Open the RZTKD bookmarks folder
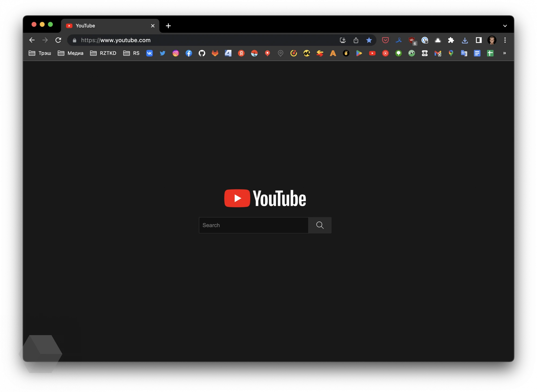 coord(103,53)
